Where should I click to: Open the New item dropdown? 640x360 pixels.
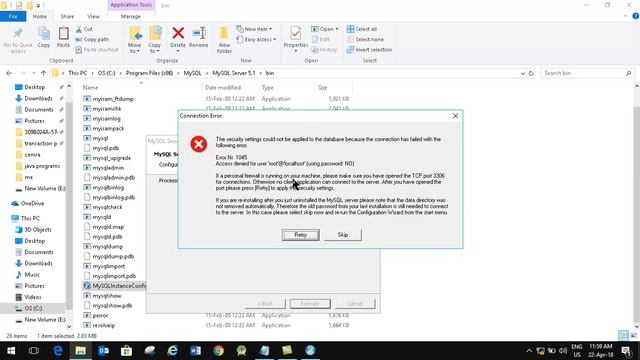coord(254,29)
